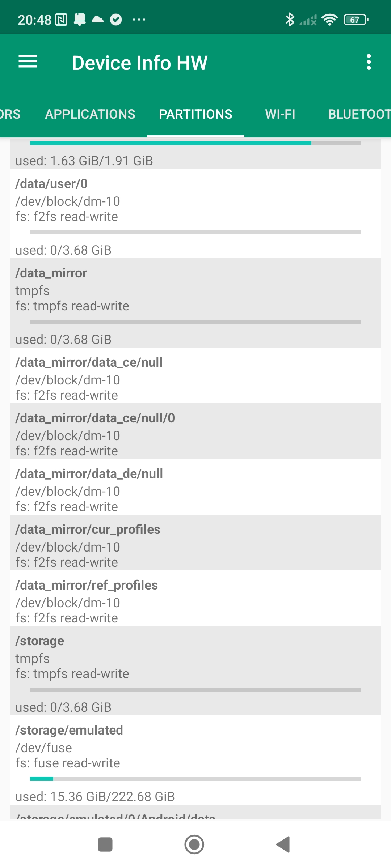The width and height of the screenshot is (391, 868).
Task: Tap the Bluetooth status bar icon
Action: coord(290,20)
